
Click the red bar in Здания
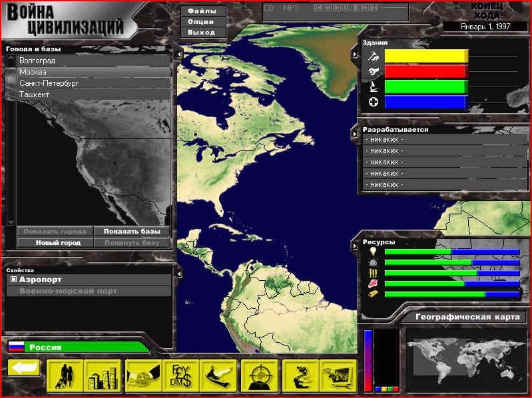point(426,72)
